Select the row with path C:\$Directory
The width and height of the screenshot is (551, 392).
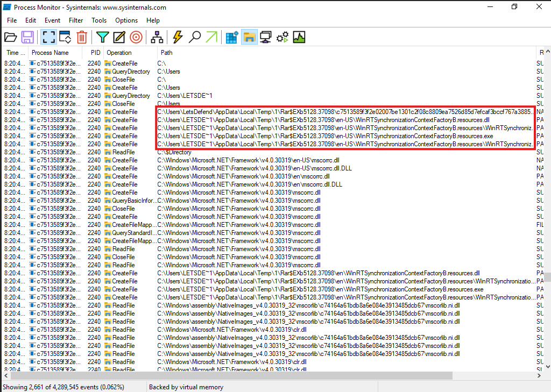[x=273, y=152]
